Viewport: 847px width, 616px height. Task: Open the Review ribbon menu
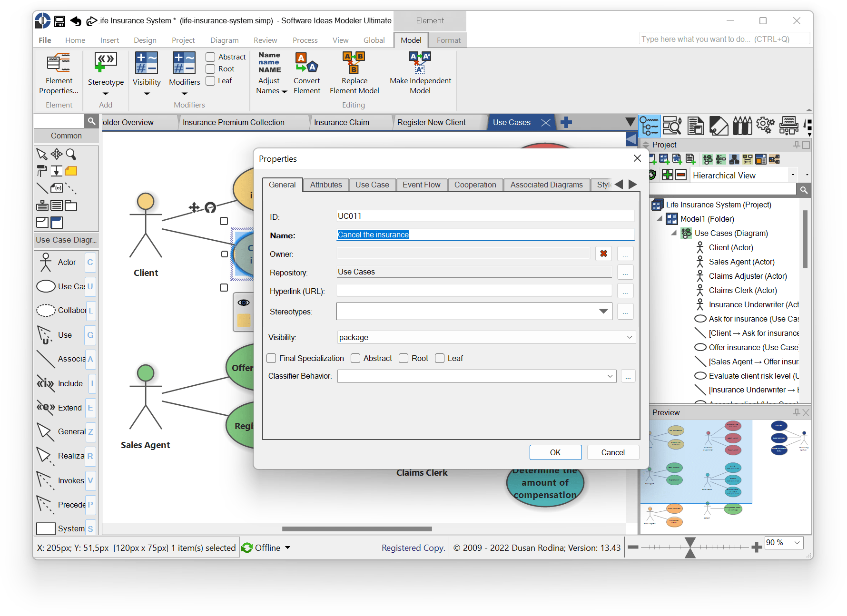tap(265, 40)
